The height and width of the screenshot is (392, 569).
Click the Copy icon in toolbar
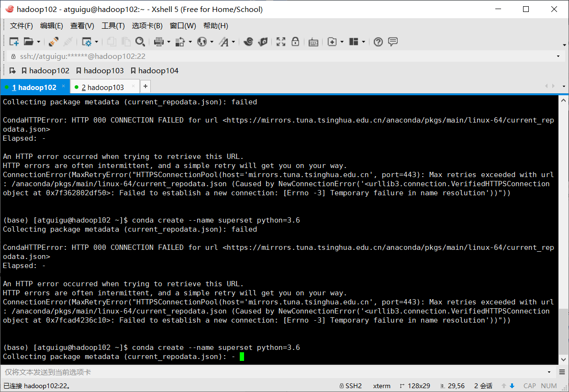pyautogui.click(x=112, y=42)
